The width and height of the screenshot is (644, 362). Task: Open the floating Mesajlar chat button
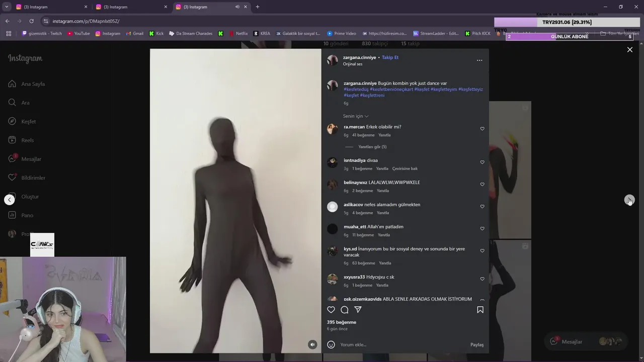(586, 341)
